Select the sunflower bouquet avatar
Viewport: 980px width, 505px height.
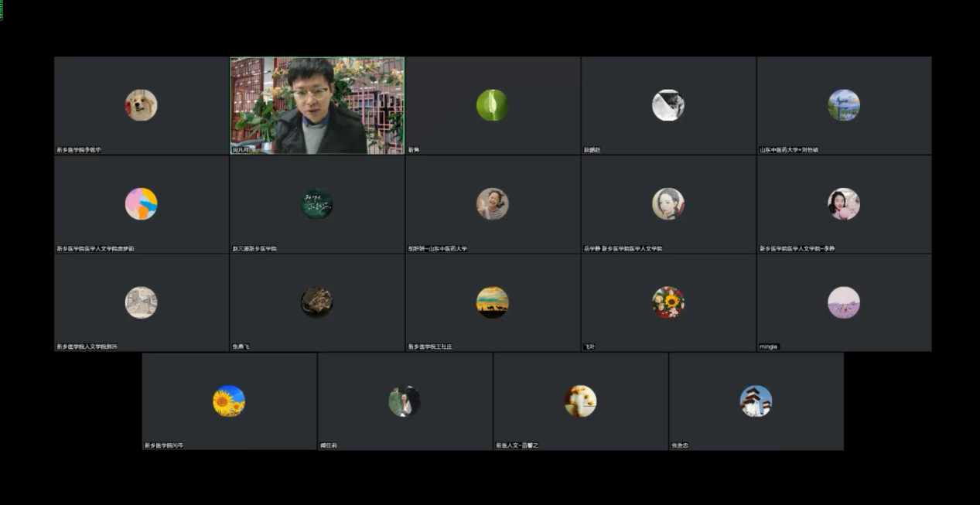click(x=668, y=302)
